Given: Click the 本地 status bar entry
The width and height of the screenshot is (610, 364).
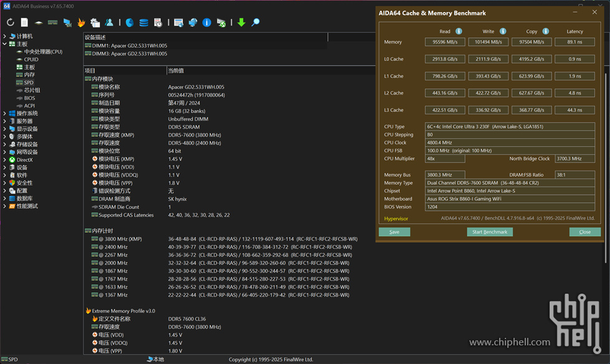Looking at the screenshot, I should 156,360.
